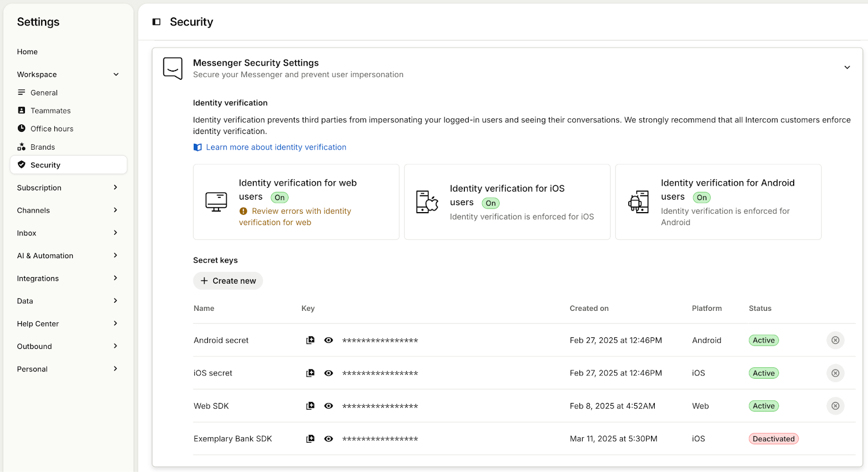Click the Platform column header
868x472 pixels.
pos(707,308)
